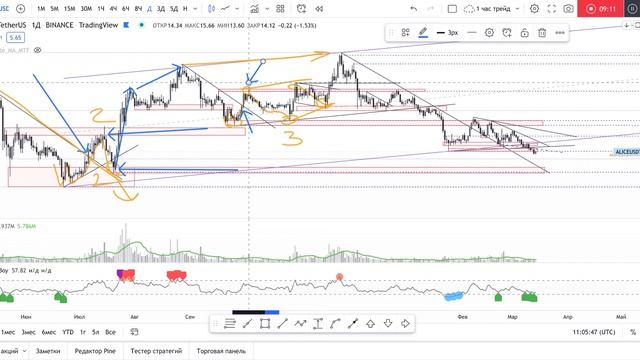The height and width of the screenshot is (360, 640).
Task: Select the polyline zigzag tool in favorites bar
Action: pyautogui.click(x=300, y=324)
